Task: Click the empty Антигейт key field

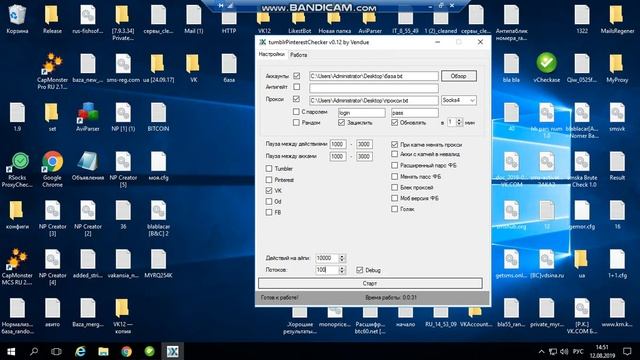Action: pos(373,88)
